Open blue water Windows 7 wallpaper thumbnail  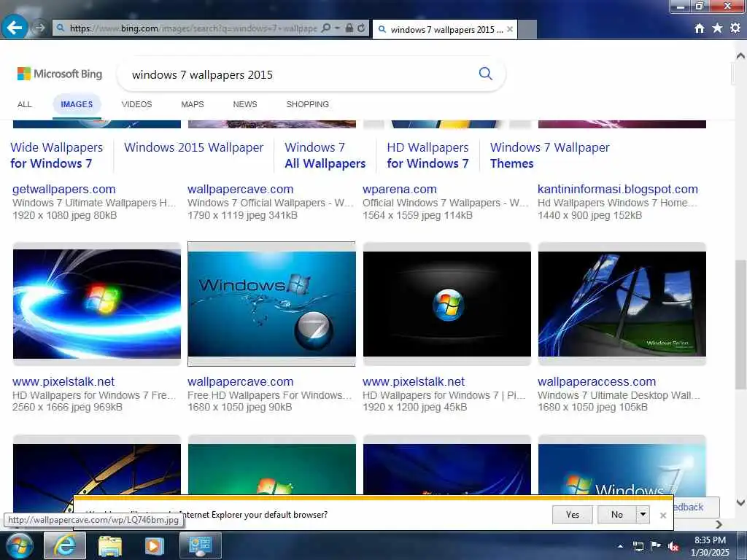click(x=271, y=304)
